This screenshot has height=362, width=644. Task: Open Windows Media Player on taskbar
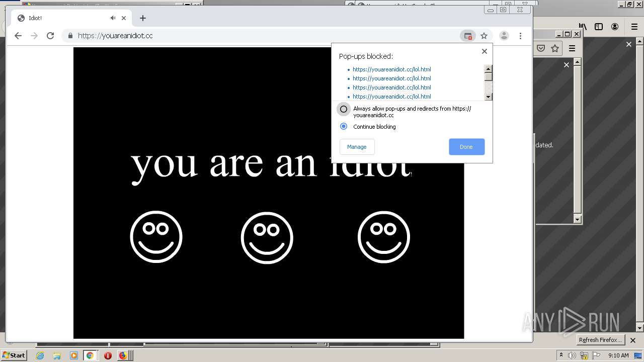pos(73,355)
